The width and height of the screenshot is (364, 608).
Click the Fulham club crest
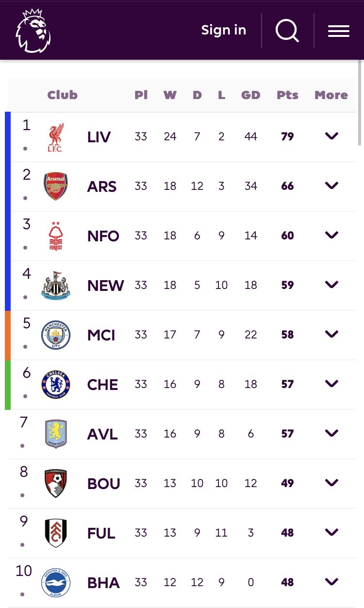(56, 533)
